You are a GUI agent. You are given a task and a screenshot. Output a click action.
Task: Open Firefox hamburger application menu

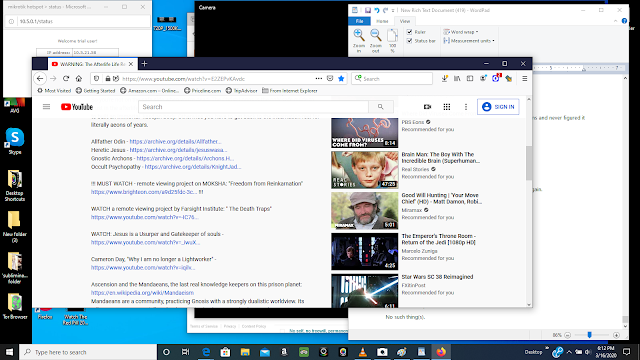point(525,78)
